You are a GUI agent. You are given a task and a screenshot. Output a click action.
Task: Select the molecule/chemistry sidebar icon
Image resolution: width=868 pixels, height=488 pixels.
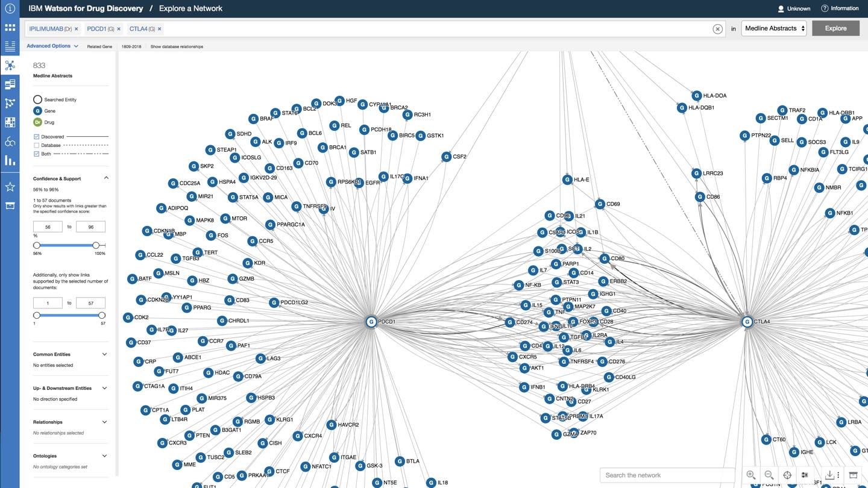[10, 142]
